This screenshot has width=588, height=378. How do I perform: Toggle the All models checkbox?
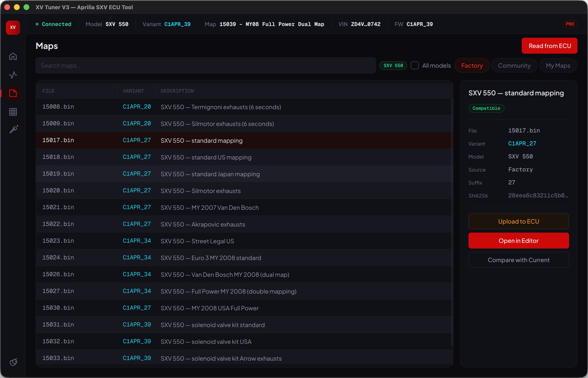click(x=415, y=65)
